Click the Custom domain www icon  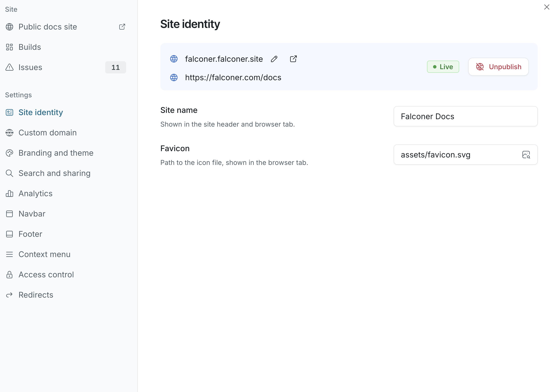pyautogui.click(x=9, y=133)
